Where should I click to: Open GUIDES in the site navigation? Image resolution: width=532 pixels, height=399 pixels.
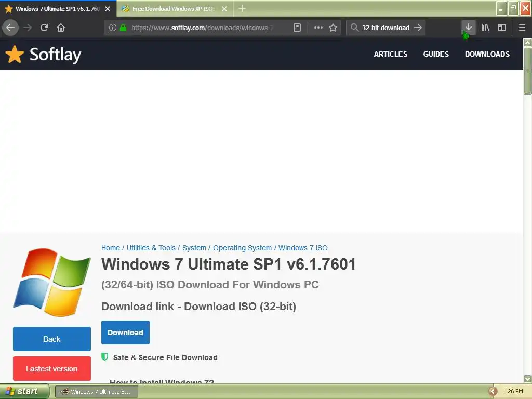[436, 54]
